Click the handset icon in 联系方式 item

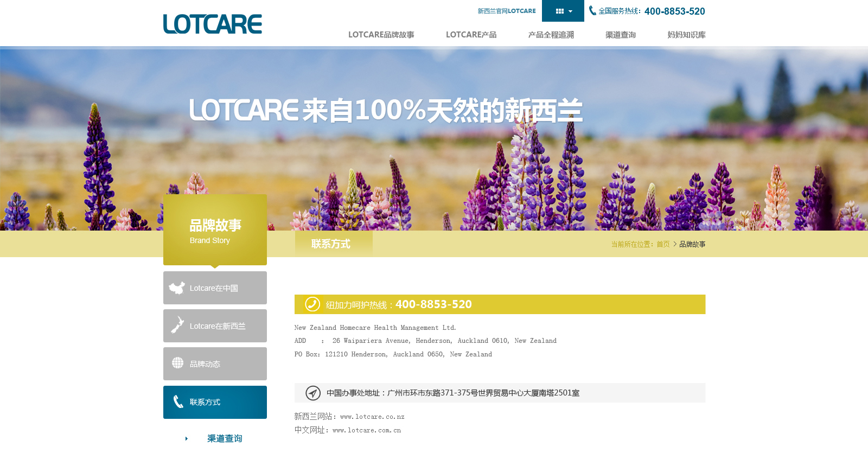(x=178, y=401)
